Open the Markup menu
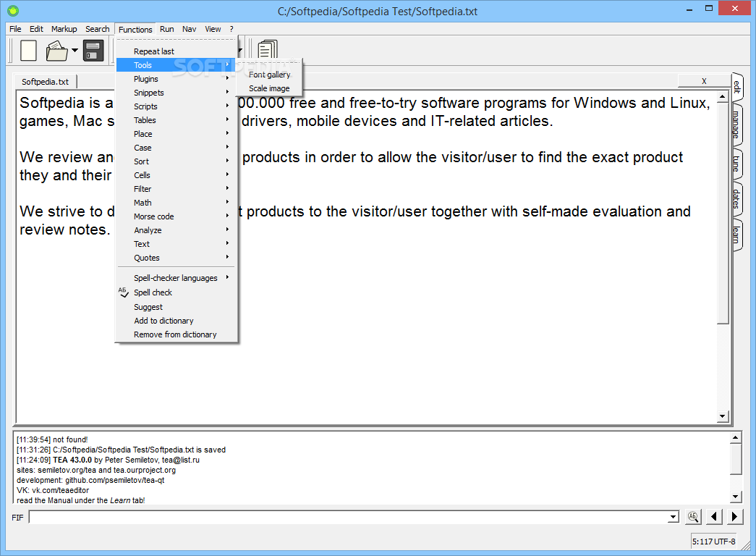The width and height of the screenshot is (756, 556). [x=64, y=29]
